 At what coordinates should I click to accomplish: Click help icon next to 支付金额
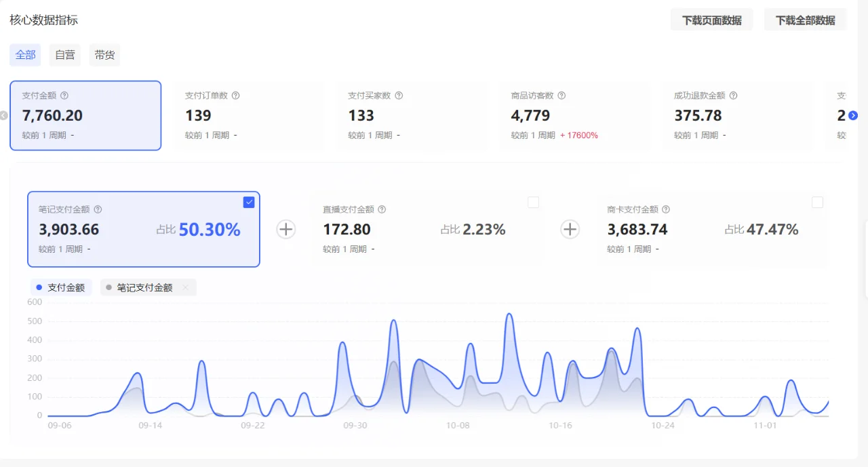(64, 96)
